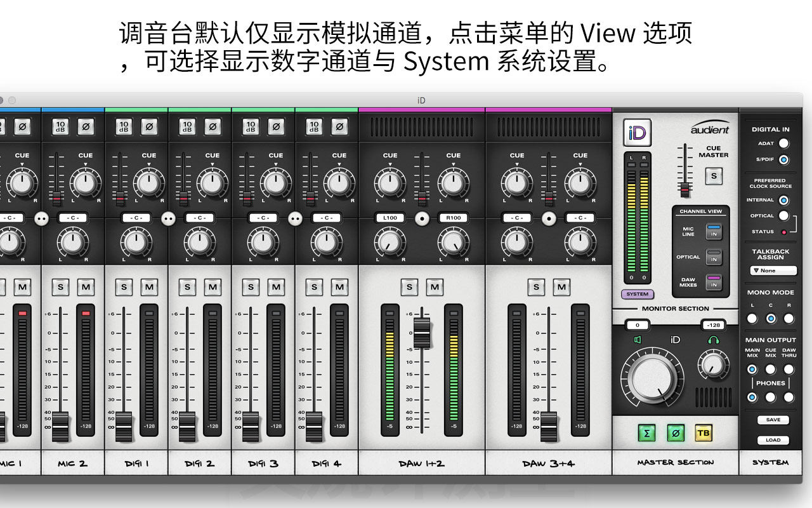Click the headphone icon in Monitor Section

point(713,340)
